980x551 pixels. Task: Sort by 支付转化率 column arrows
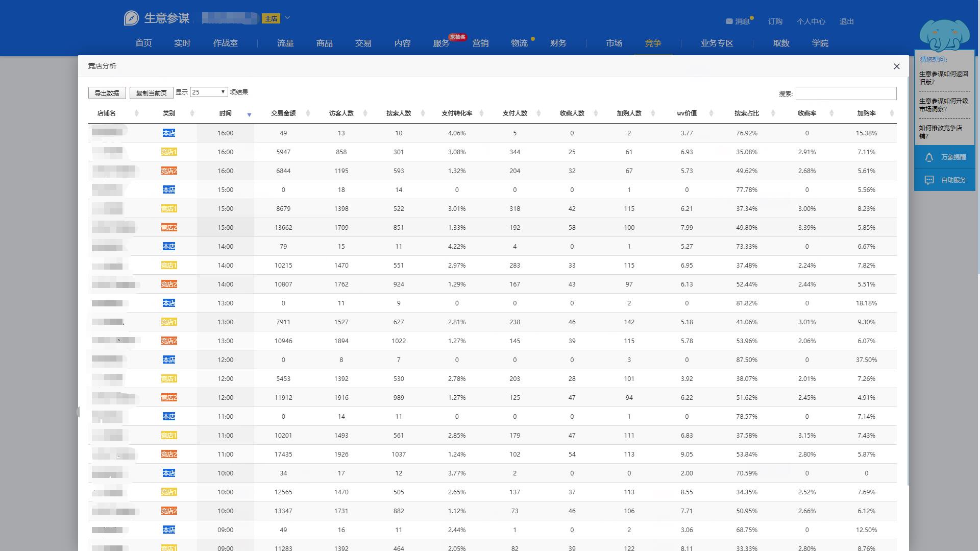coord(481,113)
